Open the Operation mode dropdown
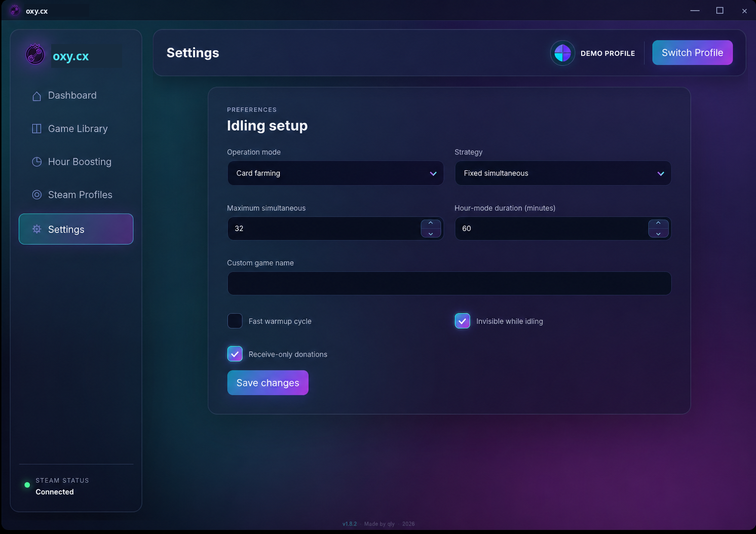Image resolution: width=756 pixels, height=534 pixels. tap(335, 173)
